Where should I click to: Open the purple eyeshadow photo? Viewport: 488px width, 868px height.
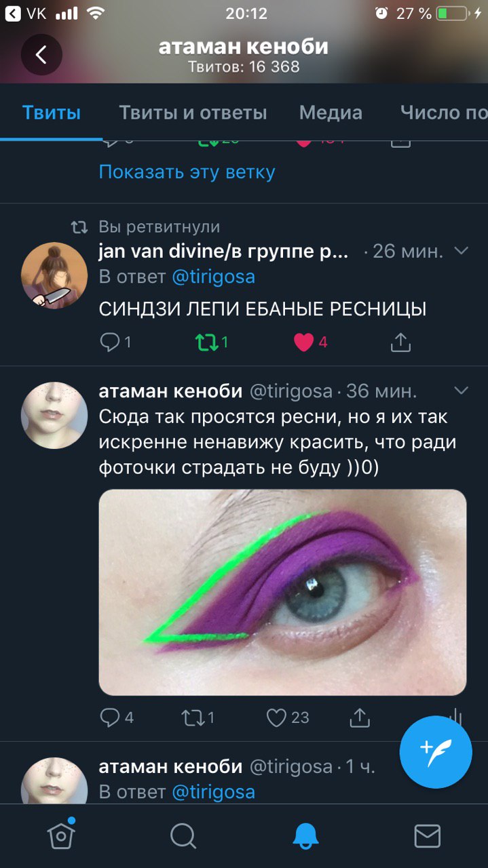coord(282,592)
